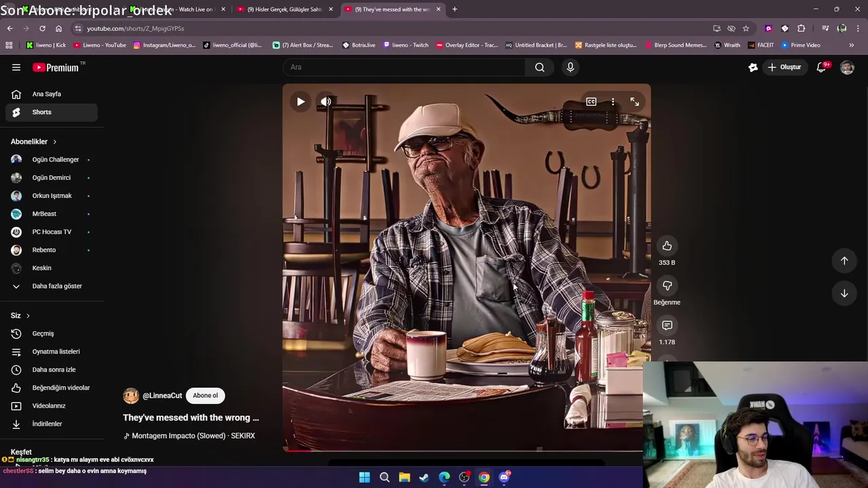
Task: Open Keskin channel
Action: click(52, 268)
